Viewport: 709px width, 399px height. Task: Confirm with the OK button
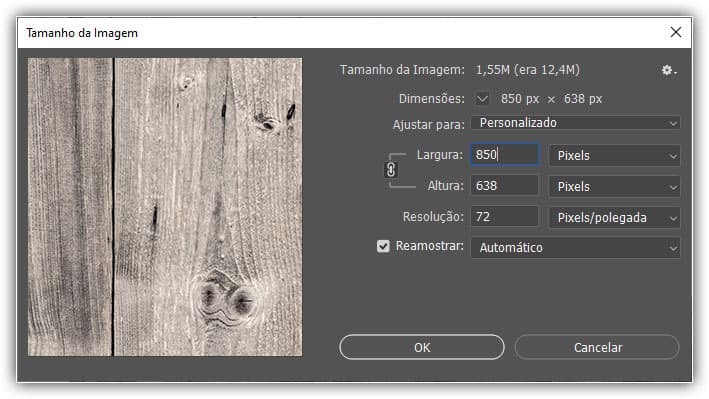coord(422,347)
